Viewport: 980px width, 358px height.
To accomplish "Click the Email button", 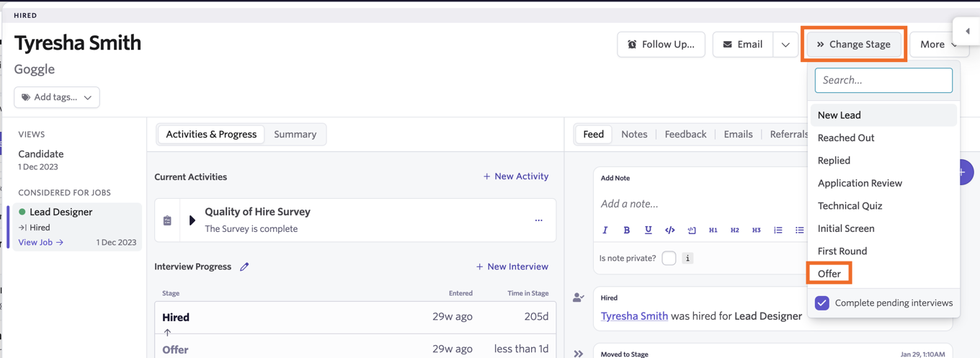I will [743, 45].
